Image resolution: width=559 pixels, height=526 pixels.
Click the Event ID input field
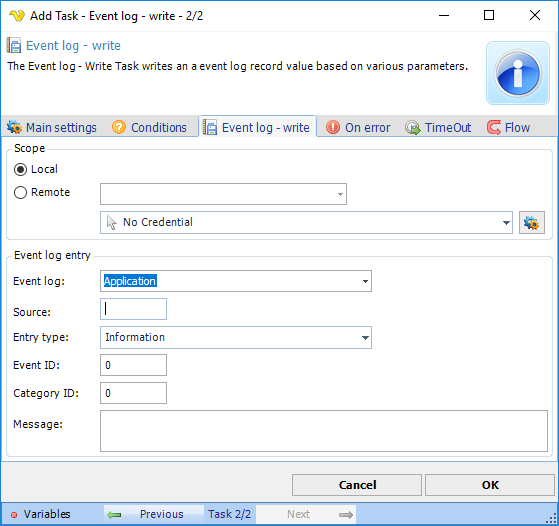(x=133, y=365)
